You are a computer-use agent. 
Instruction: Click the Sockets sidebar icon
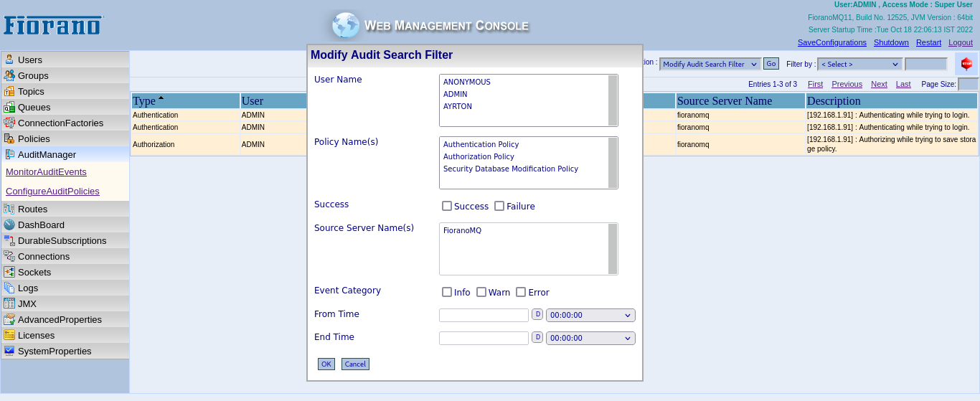(x=9, y=272)
